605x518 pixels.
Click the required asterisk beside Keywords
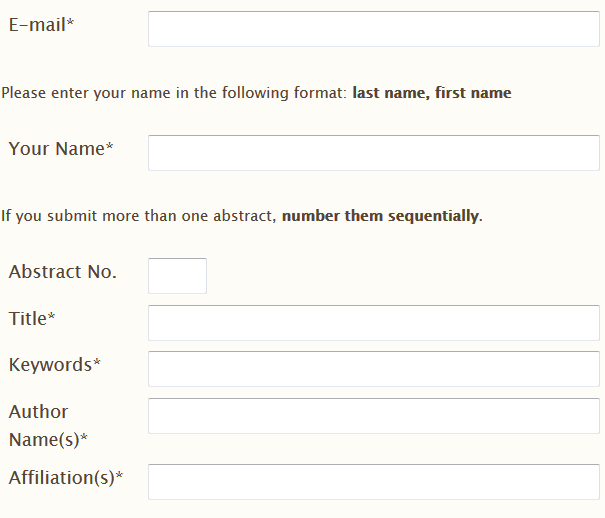click(97, 362)
